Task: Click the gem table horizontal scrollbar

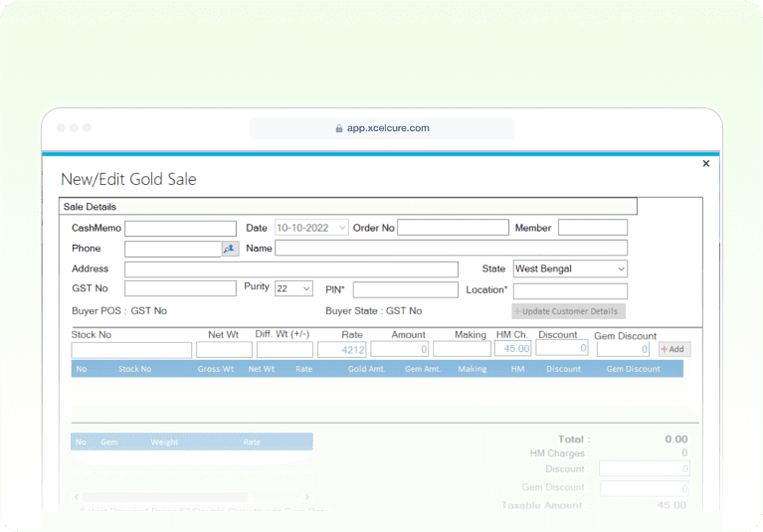Action: (165, 497)
